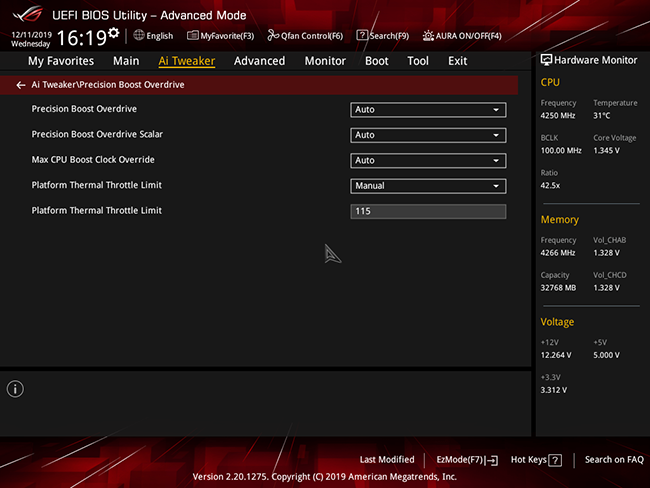Open the Monitor tab

click(x=325, y=61)
